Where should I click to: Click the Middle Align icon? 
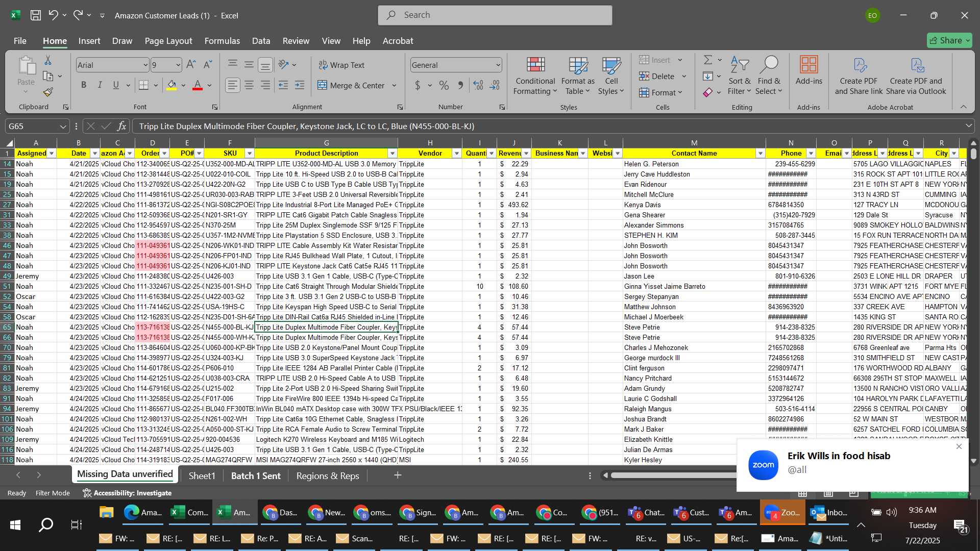[249, 64]
